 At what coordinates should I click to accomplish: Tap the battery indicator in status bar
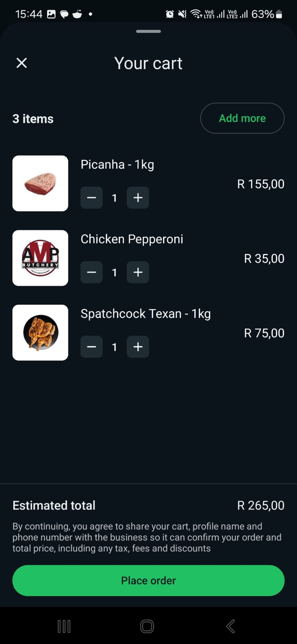coord(279,14)
